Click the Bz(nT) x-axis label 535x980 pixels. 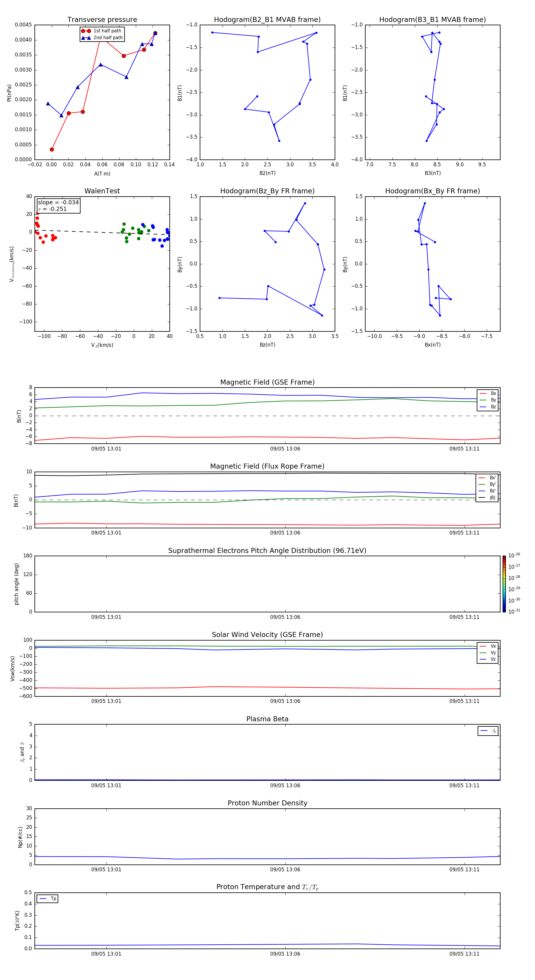[x=267, y=345]
